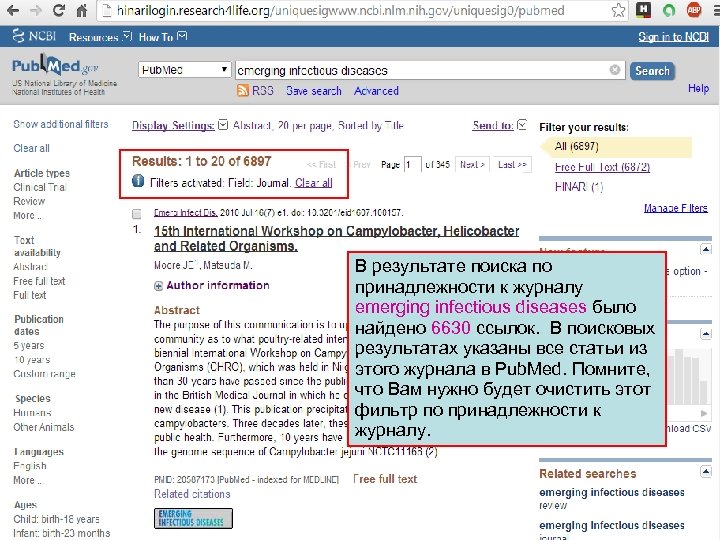Open the Display Settings dropdown
Image resolution: width=720 pixels, height=540 pixels.
(x=180, y=125)
